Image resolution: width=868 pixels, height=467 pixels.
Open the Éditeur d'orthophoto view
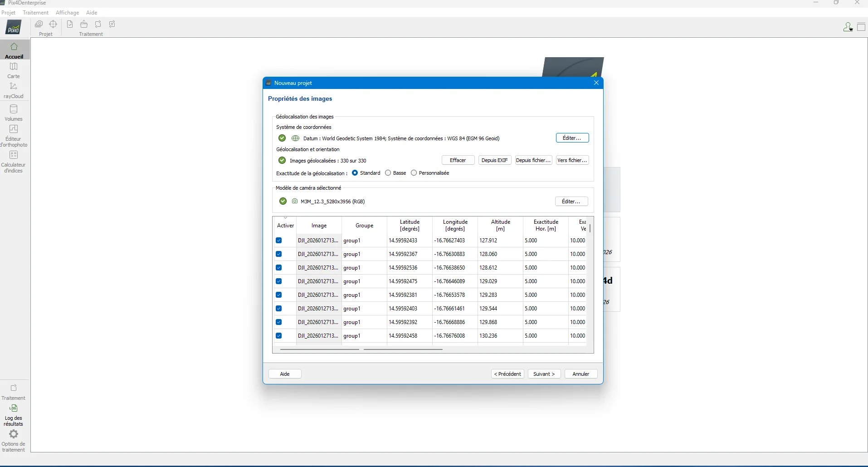14,136
